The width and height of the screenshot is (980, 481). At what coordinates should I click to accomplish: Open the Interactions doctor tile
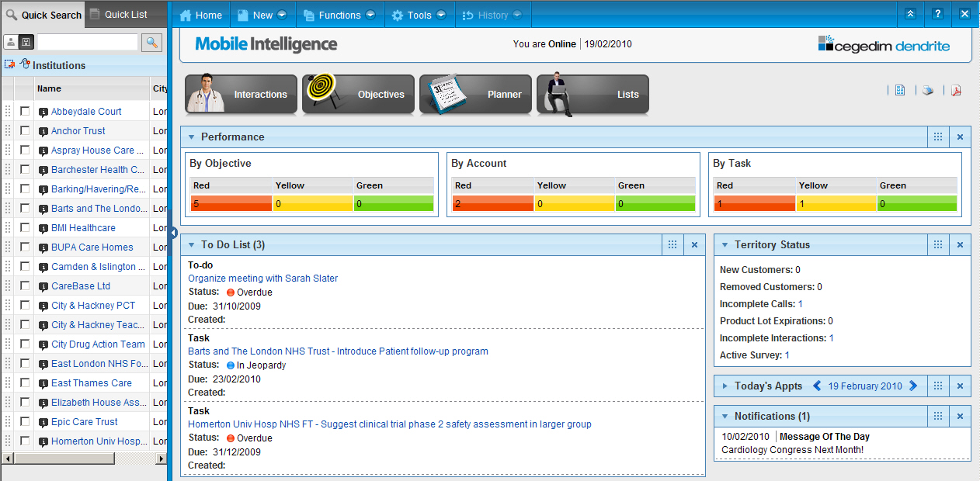click(x=241, y=94)
